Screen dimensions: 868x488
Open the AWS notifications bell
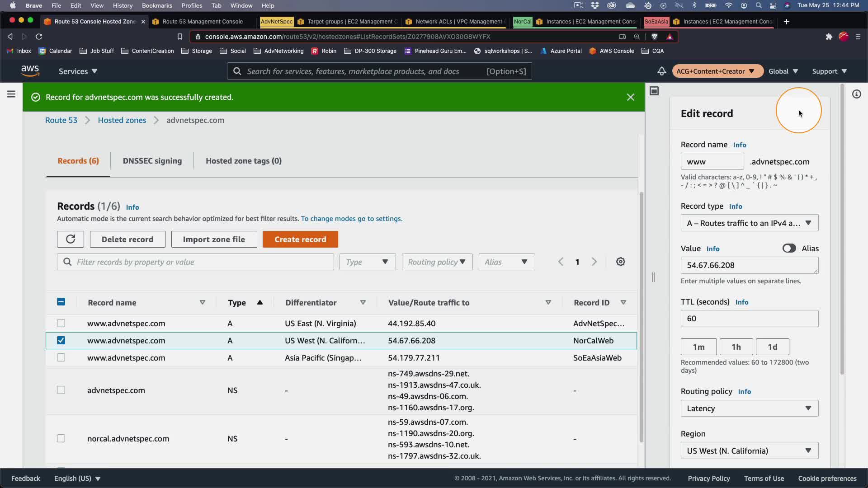coord(661,71)
